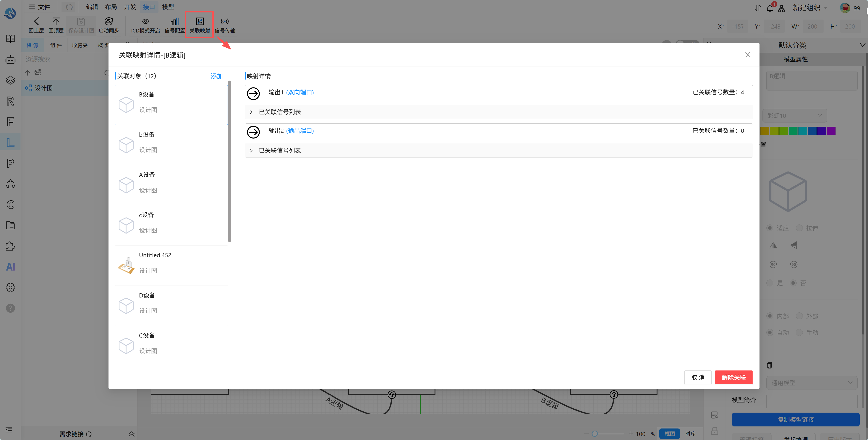Viewport: 868px width, 440px height.
Task: Select the layers icon in left sidebar
Action: tap(10, 80)
